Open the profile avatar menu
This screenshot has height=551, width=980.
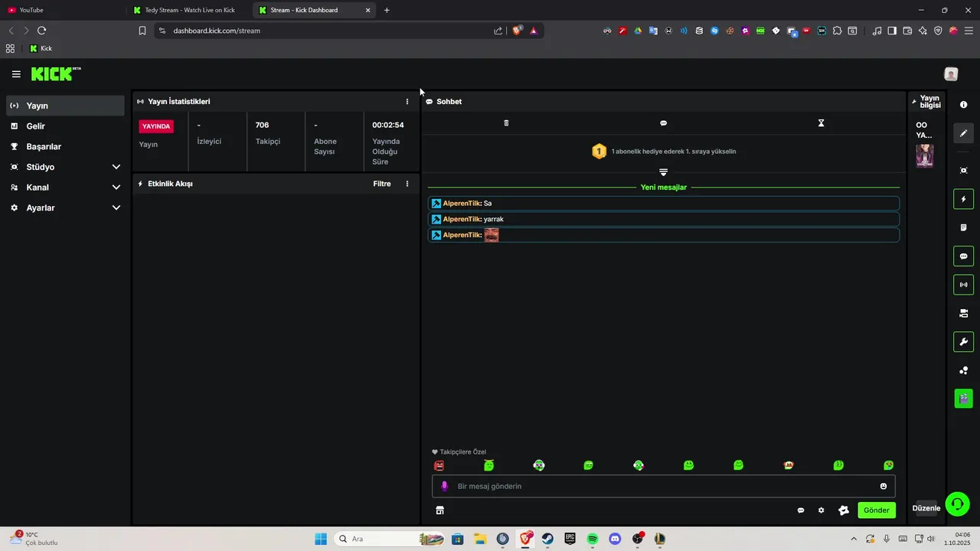pyautogui.click(x=951, y=74)
